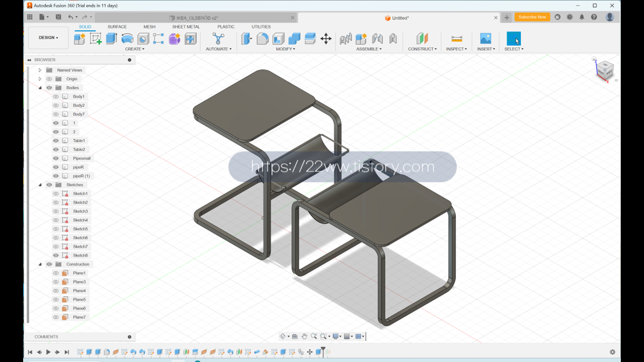644x362 pixels.
Task: Select the Fillet tool
Action: (262, 39)
